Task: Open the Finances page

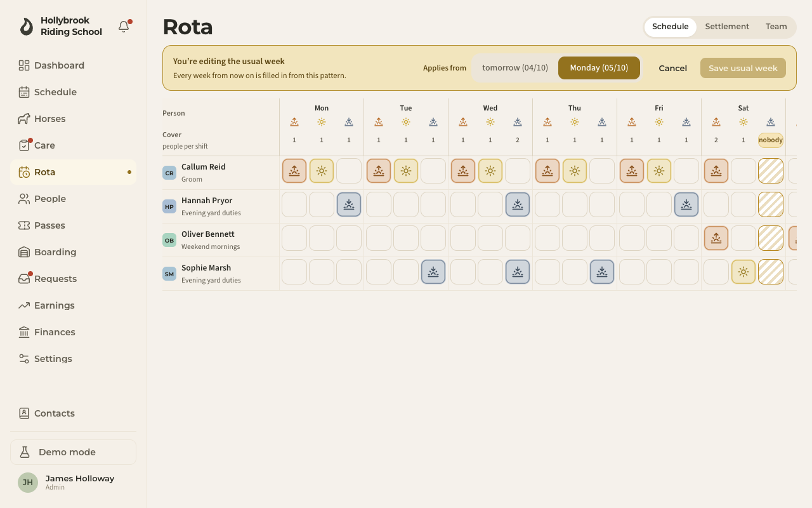Action: point(73,332)
